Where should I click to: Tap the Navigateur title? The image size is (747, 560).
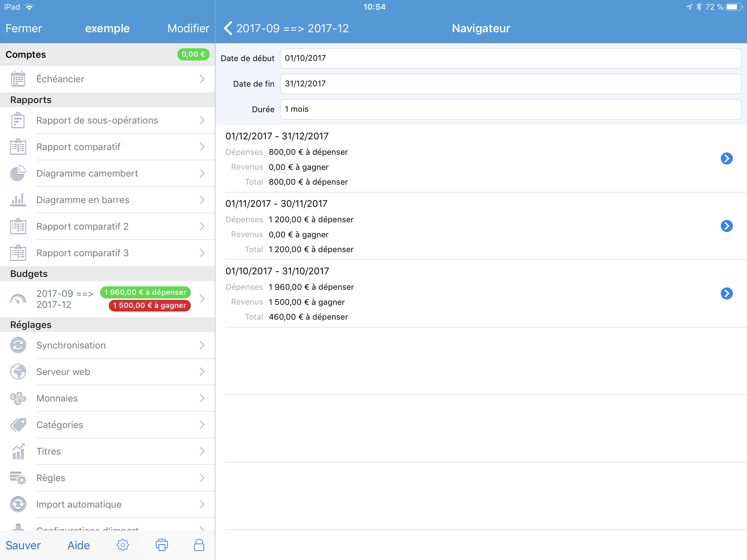tap(481, 28)
